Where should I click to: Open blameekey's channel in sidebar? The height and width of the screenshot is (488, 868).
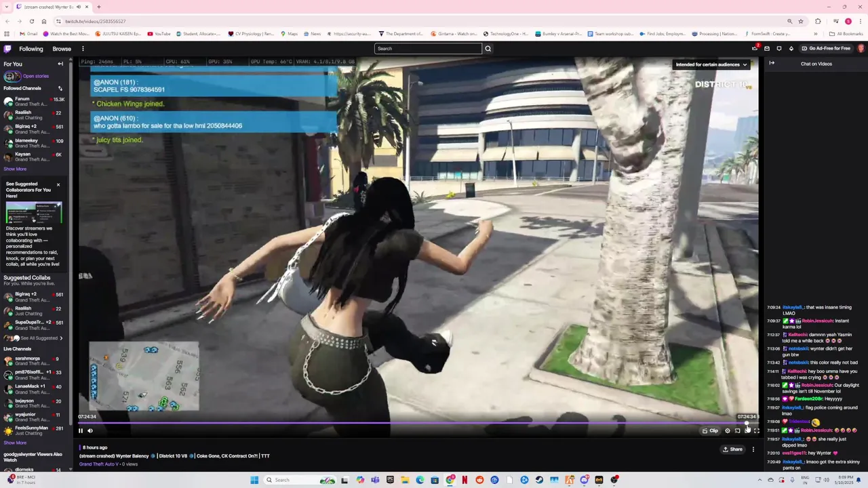point(34,143)
